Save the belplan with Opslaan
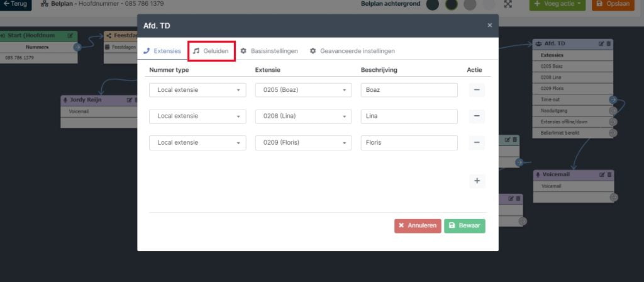The image size is (644, 282). coord(613,4)
